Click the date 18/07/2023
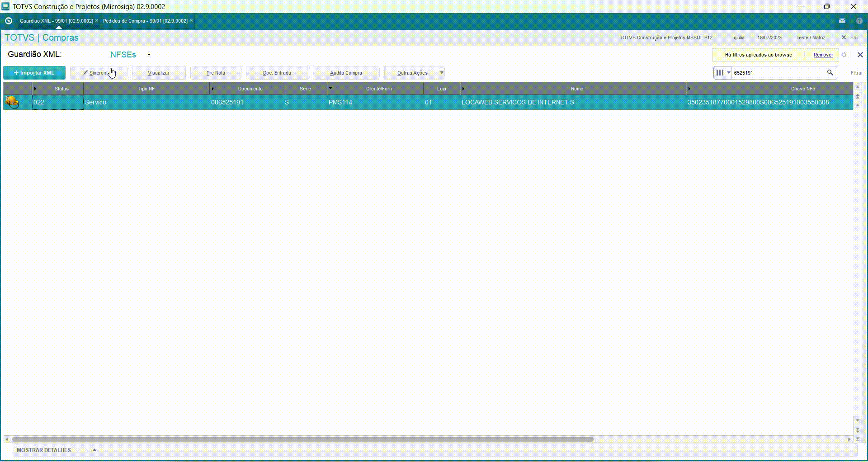The height and width of the screenshot is (462, 868). tap(769, 38)
